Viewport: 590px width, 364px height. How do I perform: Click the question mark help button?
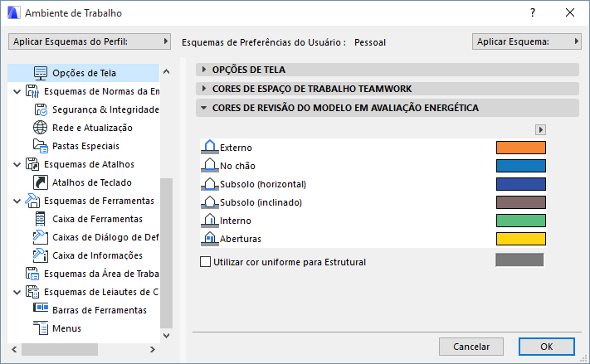click(x=532, y=12)
